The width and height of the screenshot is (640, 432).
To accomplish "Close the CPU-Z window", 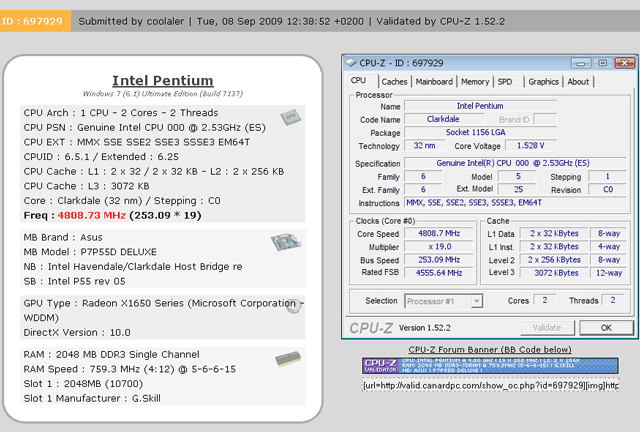I will pos(624,63).
